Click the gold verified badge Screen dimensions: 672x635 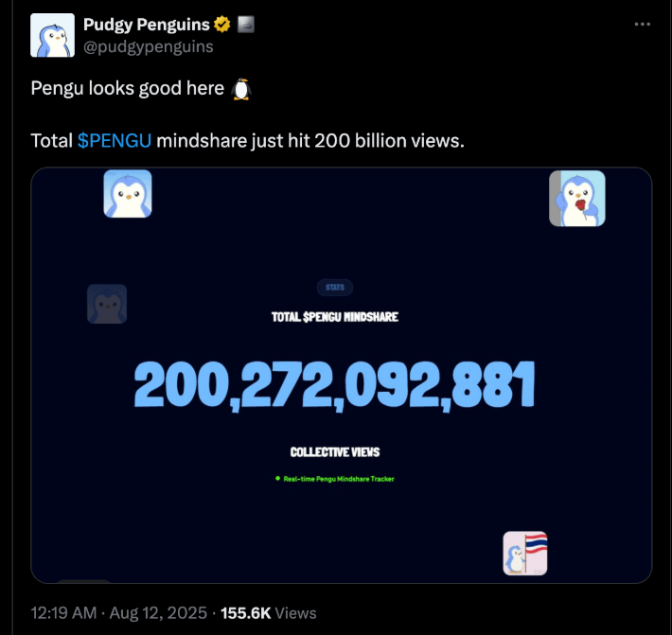(x=222, y=25)
